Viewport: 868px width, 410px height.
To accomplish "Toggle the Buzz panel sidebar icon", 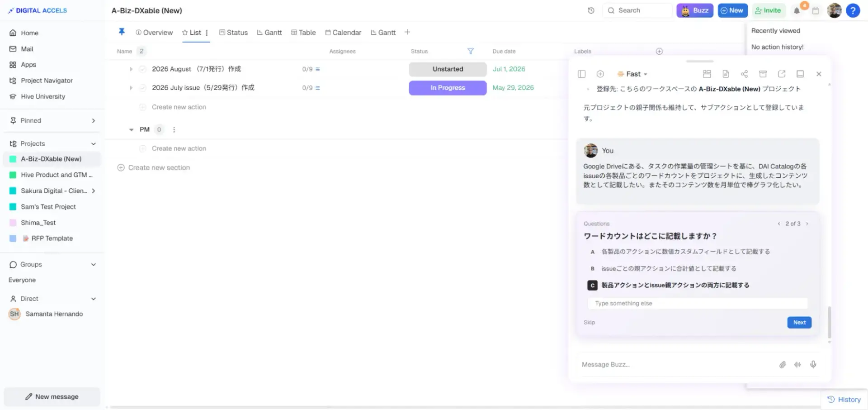I will [x=582, y=74].
